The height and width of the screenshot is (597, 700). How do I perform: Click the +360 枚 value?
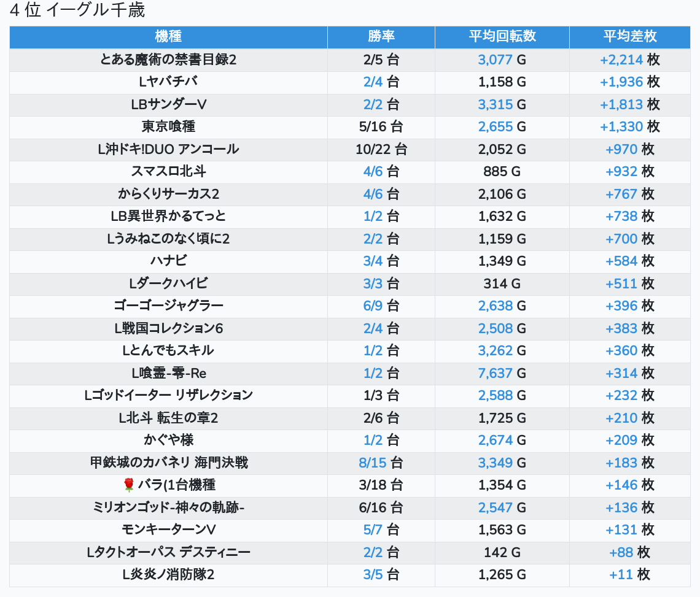630,351
